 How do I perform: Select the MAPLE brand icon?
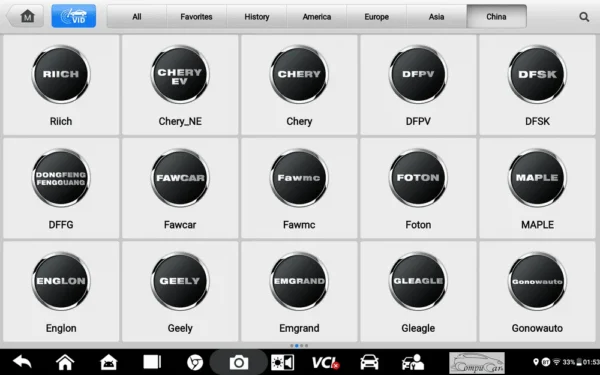tap(537, 178)
